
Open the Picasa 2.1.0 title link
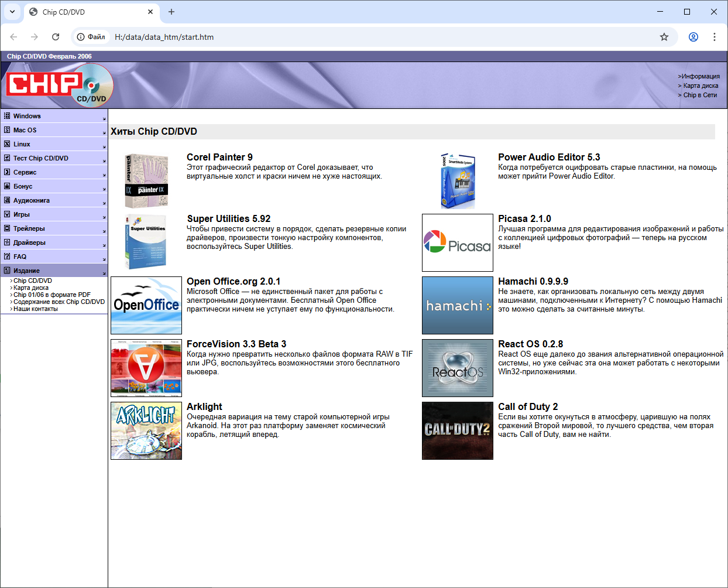tap(524, 218)
